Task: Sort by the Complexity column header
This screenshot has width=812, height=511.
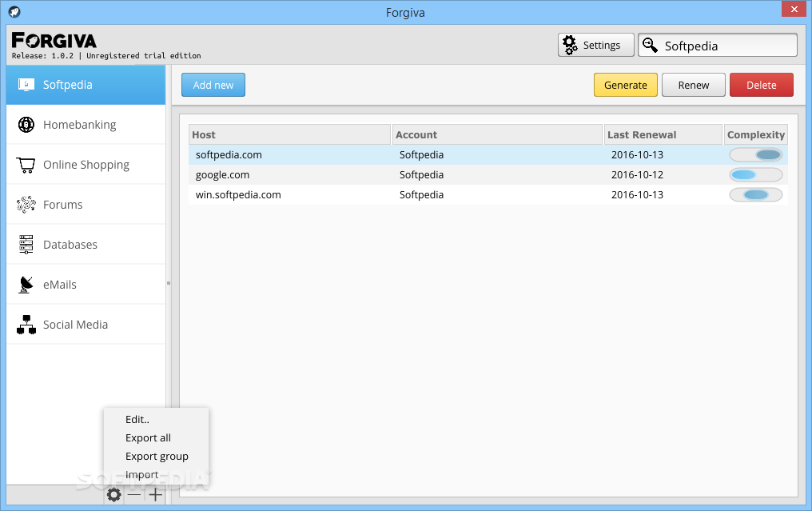Action: click(x=756, y=134)
